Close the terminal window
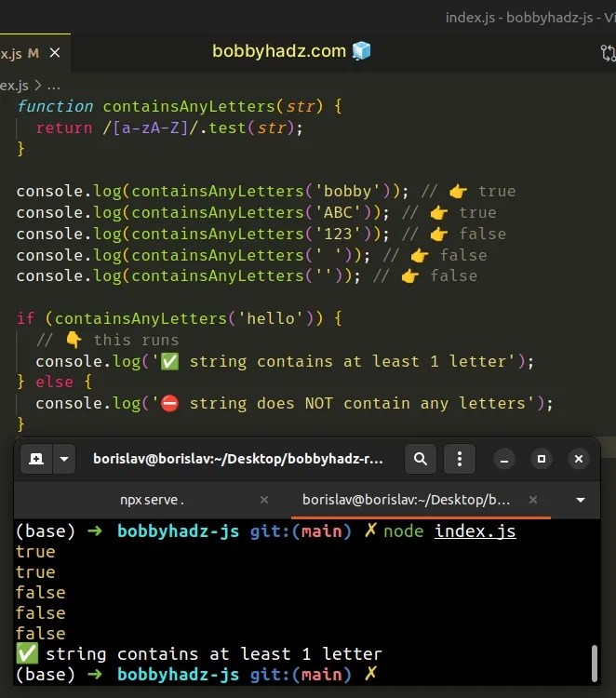Image resolution: width=616 pixels, height=698 pixels. (x=579, y=459)
